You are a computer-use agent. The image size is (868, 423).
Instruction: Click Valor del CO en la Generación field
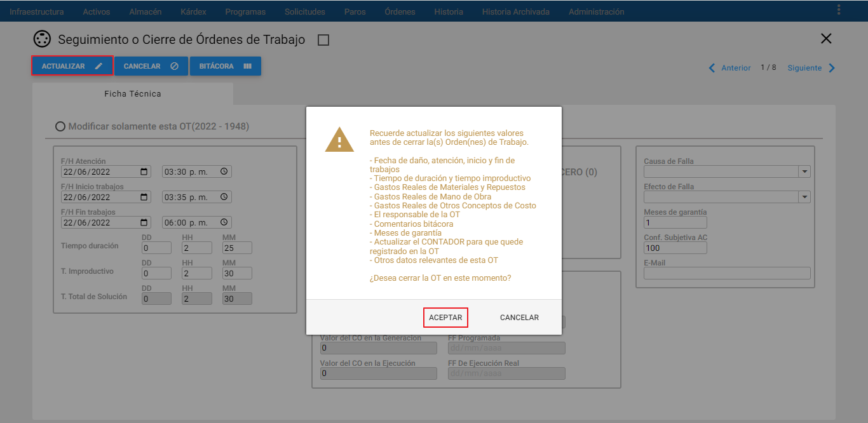point(379,348)
